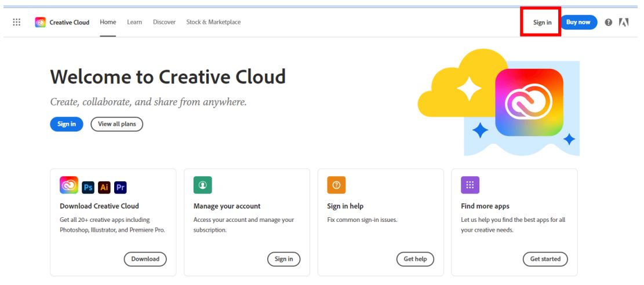Select the Home tab
Screen dimensions: 644x285
click(x=108, y=22)
